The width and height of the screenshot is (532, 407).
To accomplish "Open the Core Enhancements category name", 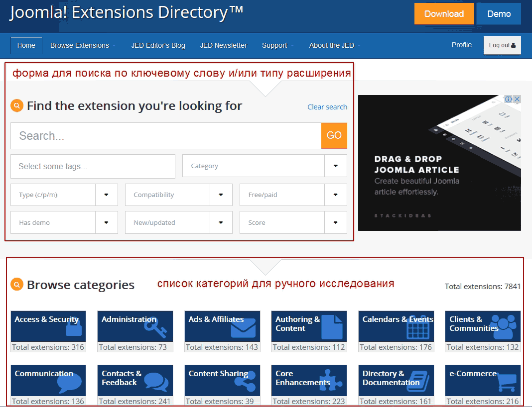I will 303,378.
